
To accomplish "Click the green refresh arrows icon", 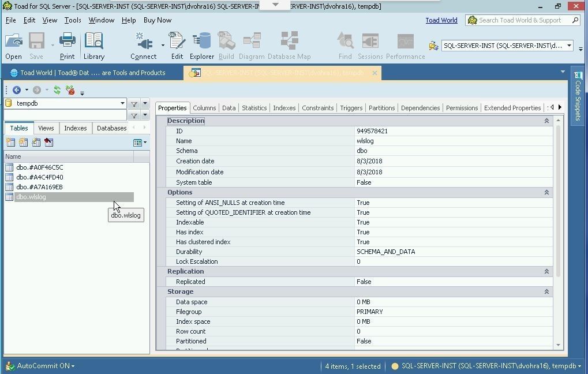I will tap(57, 90).
